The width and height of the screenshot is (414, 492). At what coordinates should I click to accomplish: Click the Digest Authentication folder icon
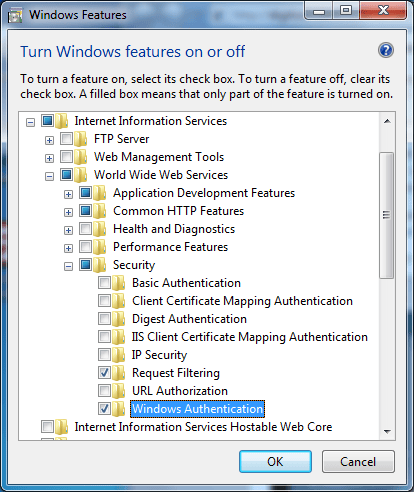(119, 319)
